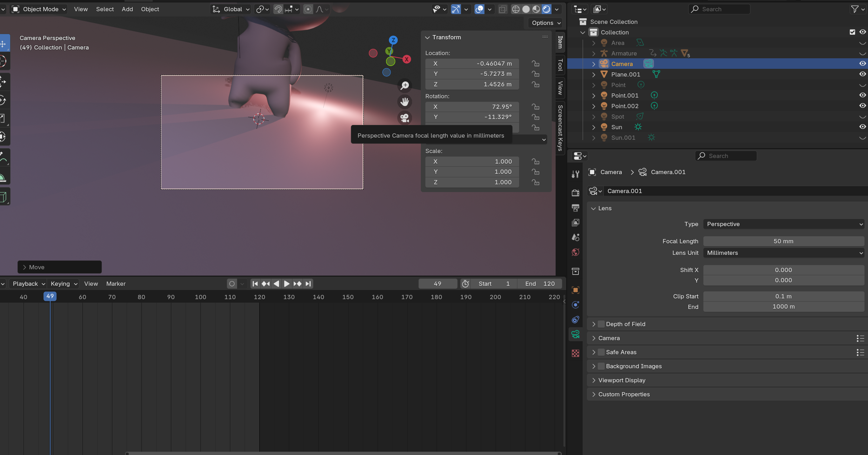Toggle camera view icon in viewport
Image resolution: width=868 pixels, height=455 pixels.
(x=405, y=118)
